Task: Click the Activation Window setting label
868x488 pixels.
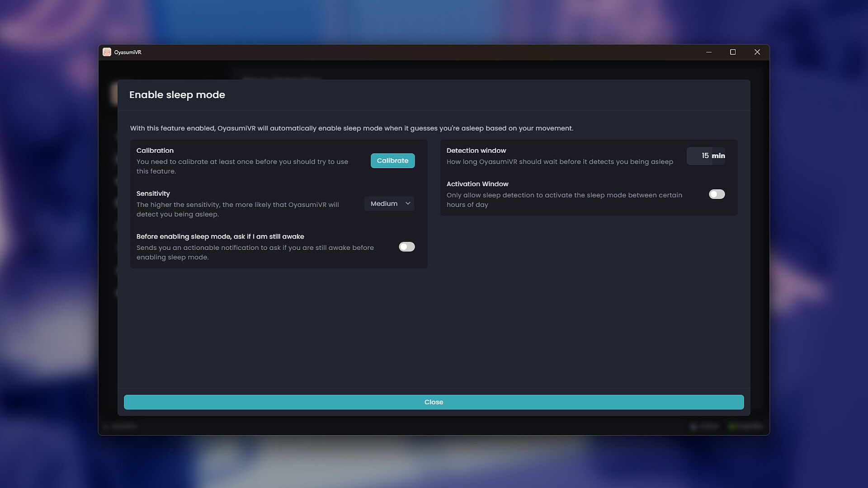Action: (x=477, y=184)
